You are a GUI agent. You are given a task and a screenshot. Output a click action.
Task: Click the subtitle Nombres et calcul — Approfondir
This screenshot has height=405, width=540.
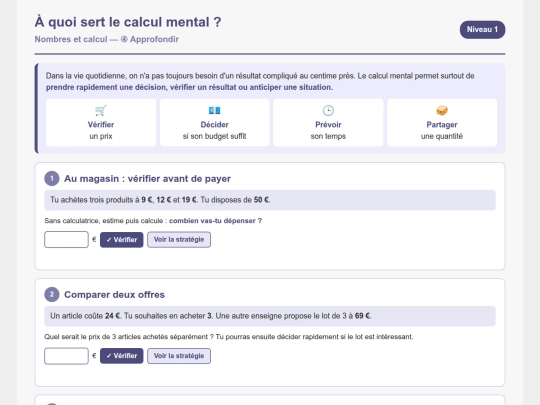106,39
